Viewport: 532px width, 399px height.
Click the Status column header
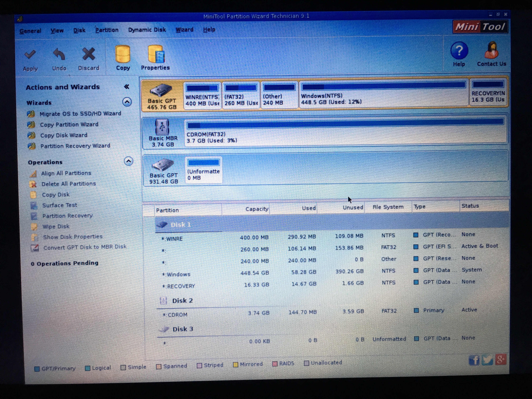pos(484,206)
